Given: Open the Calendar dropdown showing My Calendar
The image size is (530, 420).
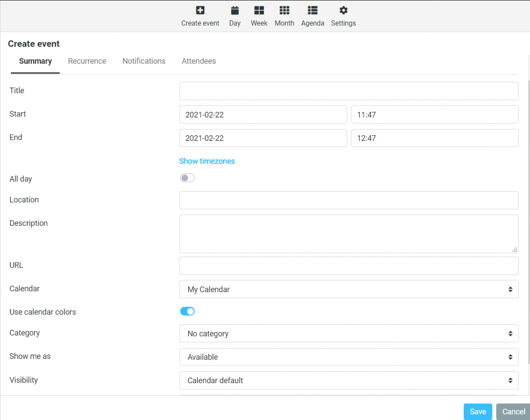Looking at the screenshot, I should (349, 289).
